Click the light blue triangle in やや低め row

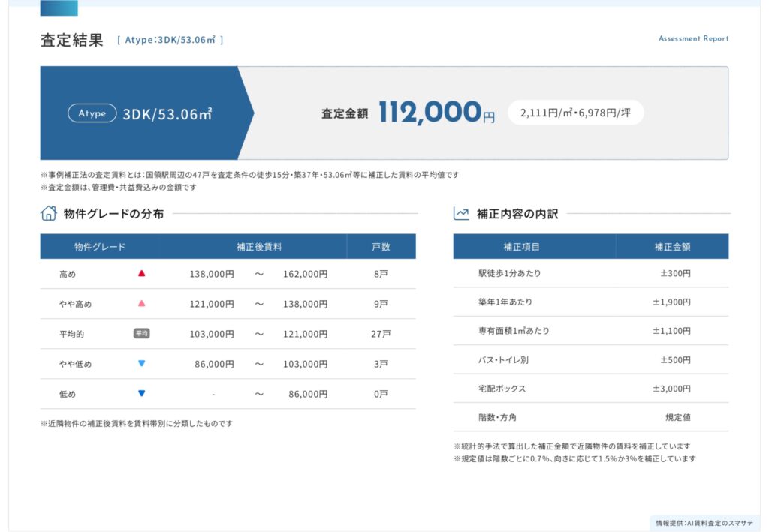(142, 364)
